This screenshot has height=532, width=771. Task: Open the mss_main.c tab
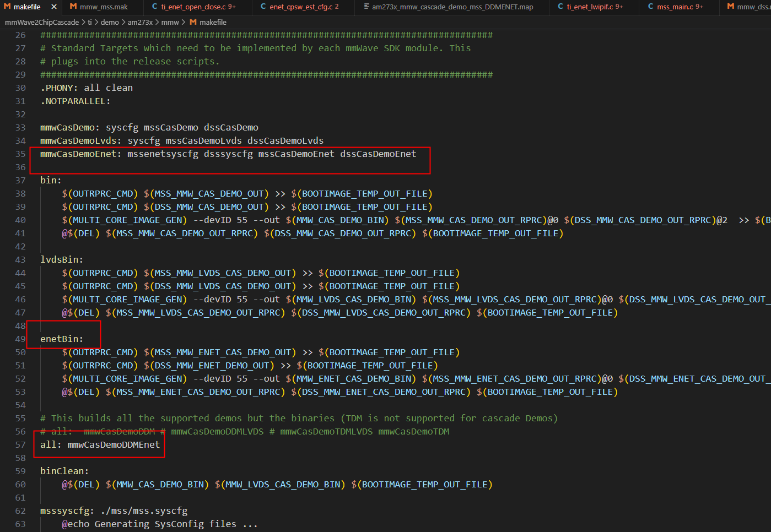[x=680, y=7]
